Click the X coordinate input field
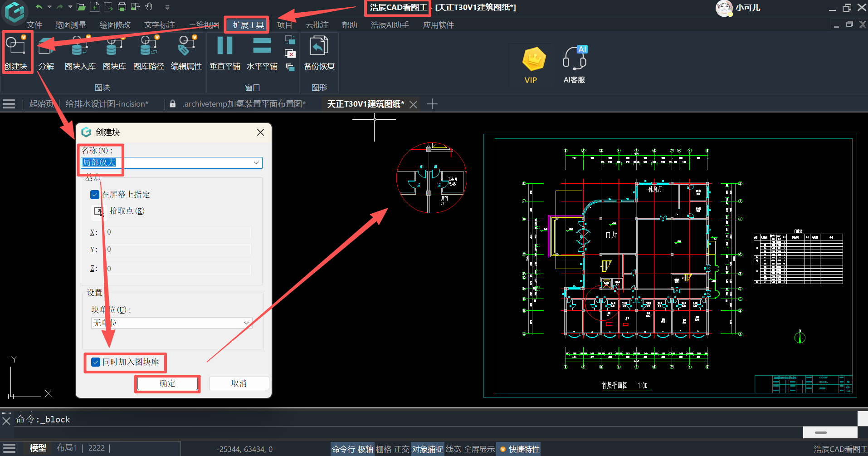Viewport: 868px width, 456px height. 177,232
